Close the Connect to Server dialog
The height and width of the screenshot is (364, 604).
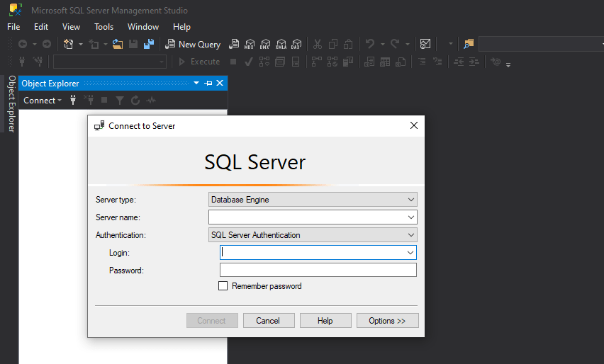click(414, 125)
